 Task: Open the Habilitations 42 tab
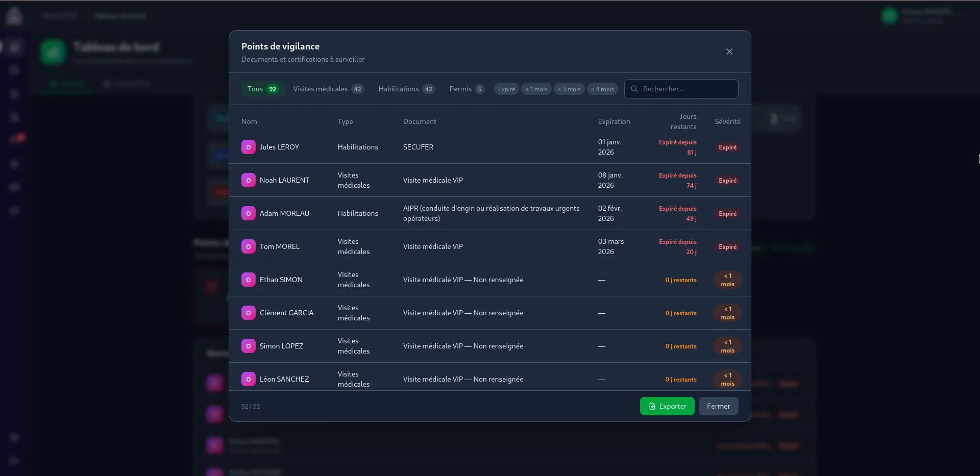(406, 89)
